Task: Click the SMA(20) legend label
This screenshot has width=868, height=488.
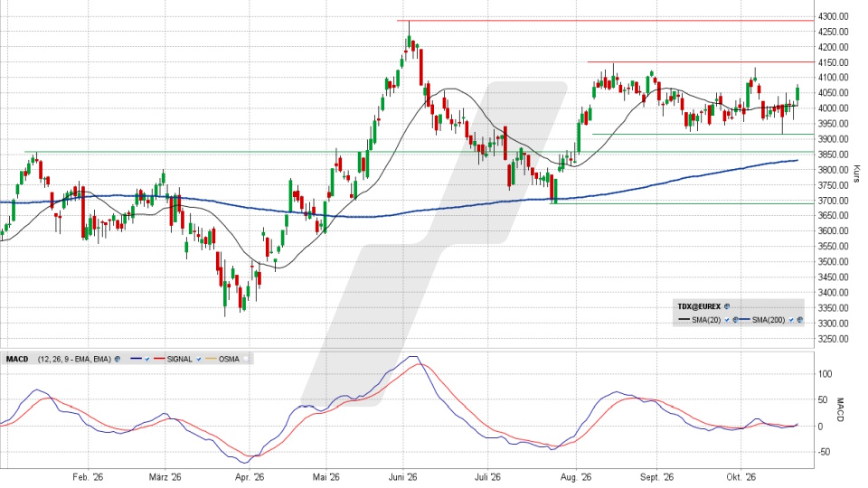Action: pyautogui.click(x=706, y=320)
